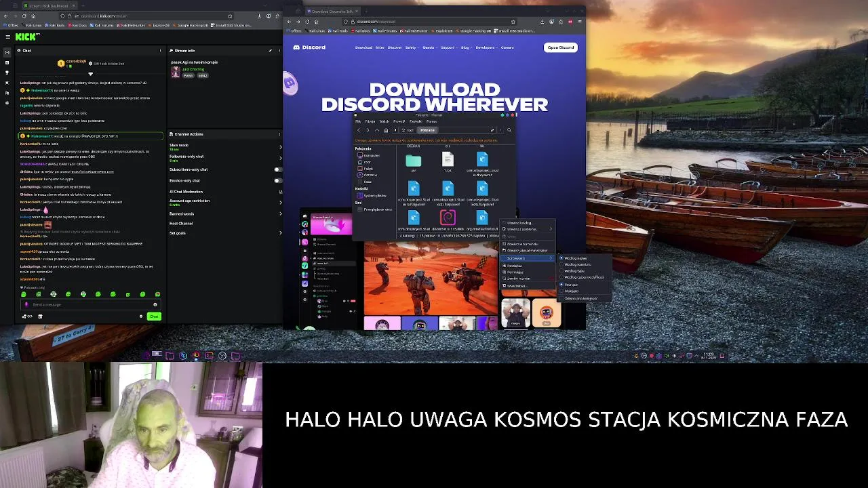This screenshot has width=868, height=488.
Task: Choose Właściwości from context menu
Action: pyautogui.click(x=528, y=286)
